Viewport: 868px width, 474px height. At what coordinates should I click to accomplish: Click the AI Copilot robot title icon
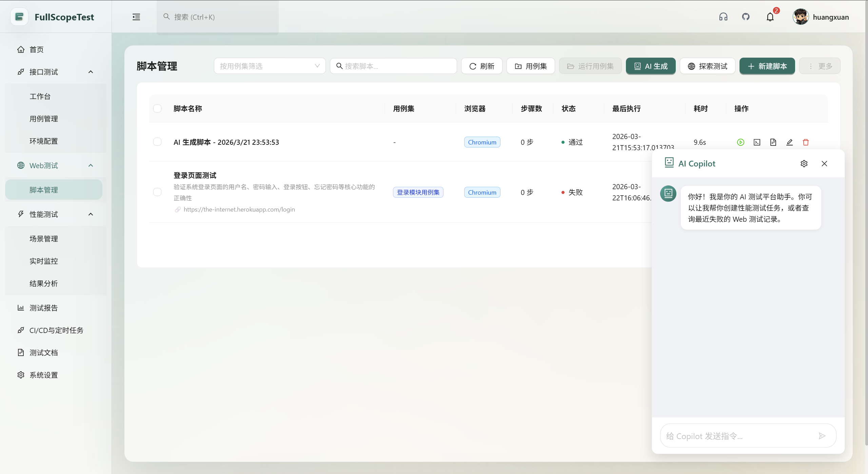(669, 163)
